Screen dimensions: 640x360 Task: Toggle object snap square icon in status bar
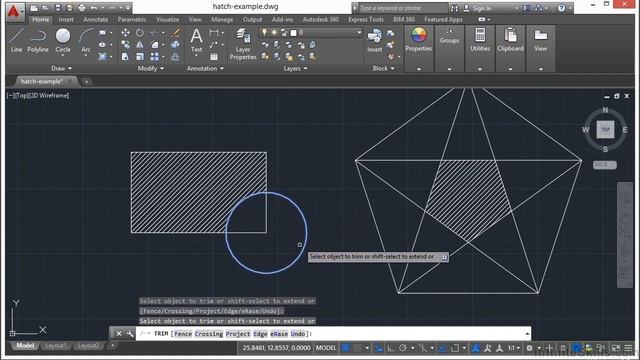click(455, 348)
